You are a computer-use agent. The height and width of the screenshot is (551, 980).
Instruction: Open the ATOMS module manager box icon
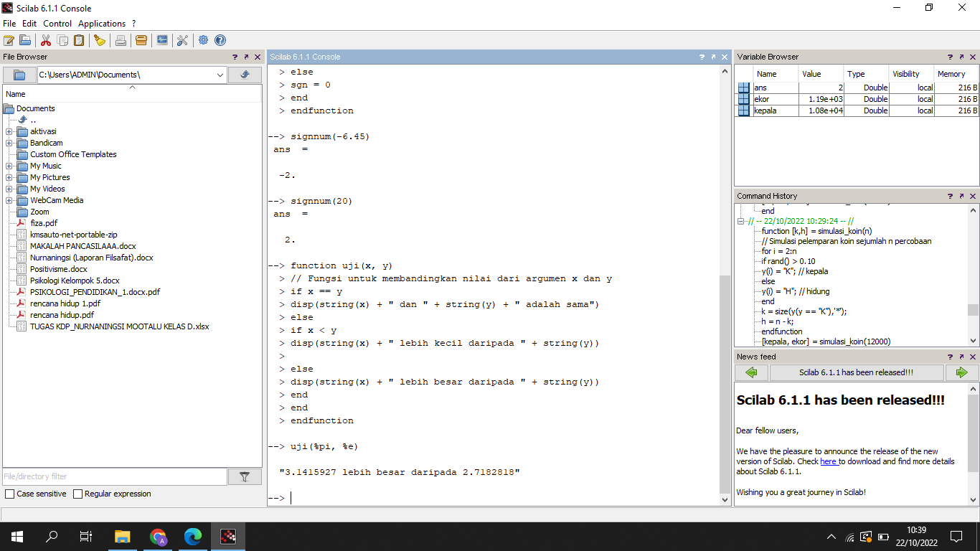(x=141, y=40)
